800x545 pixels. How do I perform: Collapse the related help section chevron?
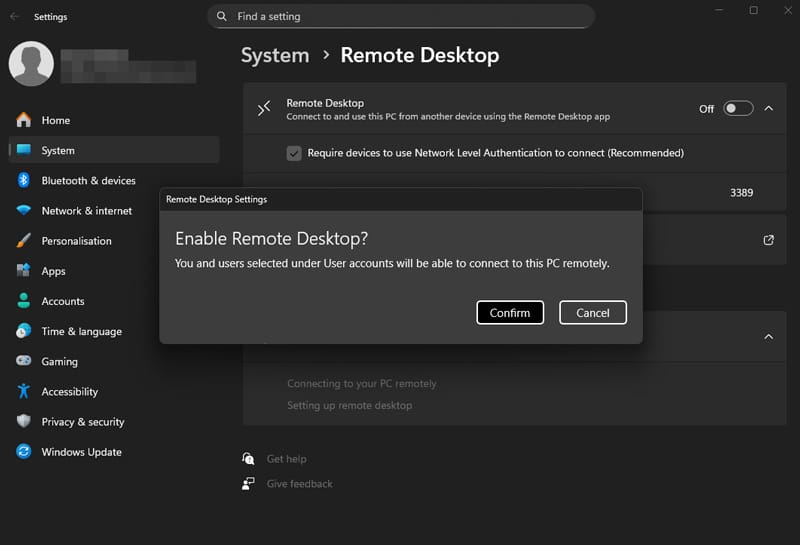[768, 337]
